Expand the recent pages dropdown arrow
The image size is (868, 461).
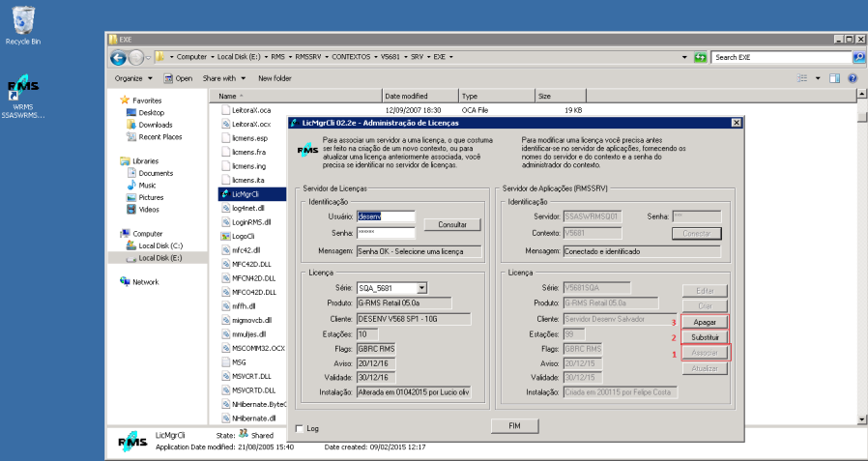148,57
